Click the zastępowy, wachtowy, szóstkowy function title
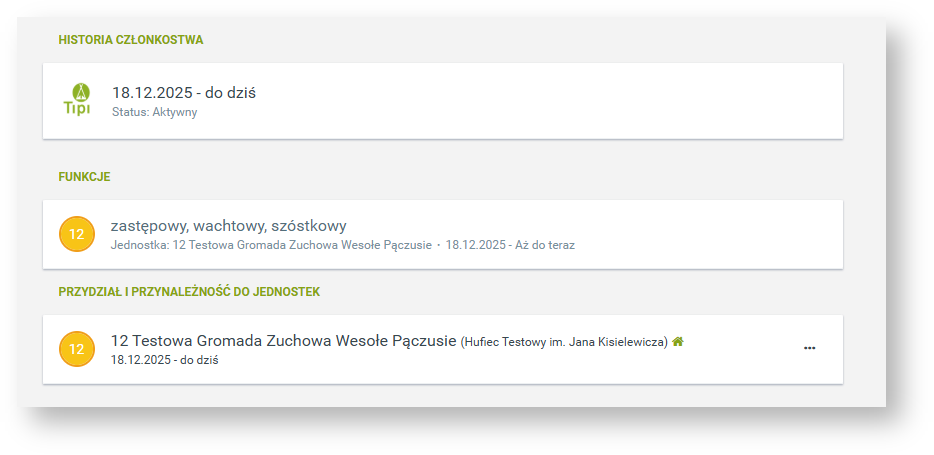Image resolution: width=934 pixels, height=455 pixels. pos(228,225)
